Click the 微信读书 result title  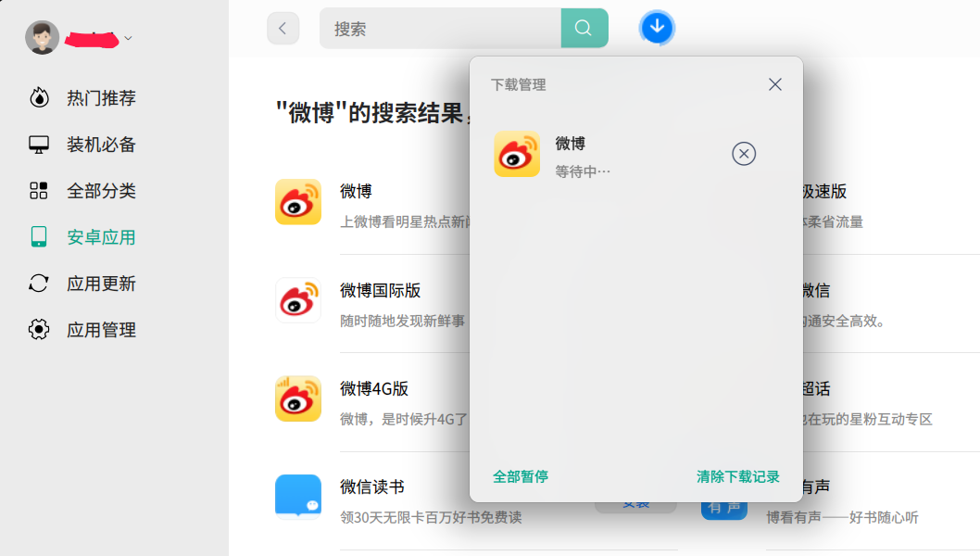(x=372, y=486)
